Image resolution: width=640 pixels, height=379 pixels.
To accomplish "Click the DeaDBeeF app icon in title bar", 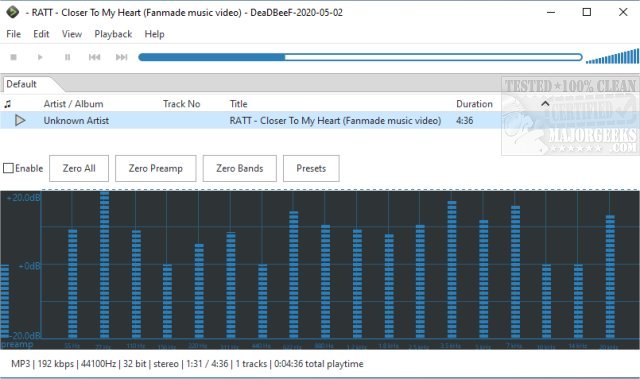I will point(13,12).
